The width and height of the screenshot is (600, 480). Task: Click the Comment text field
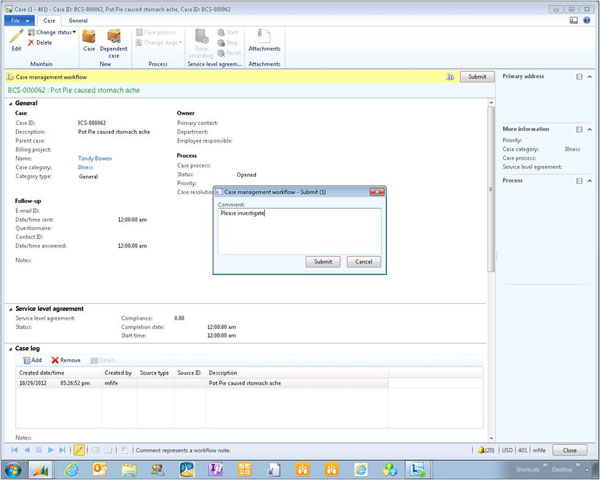300,230
